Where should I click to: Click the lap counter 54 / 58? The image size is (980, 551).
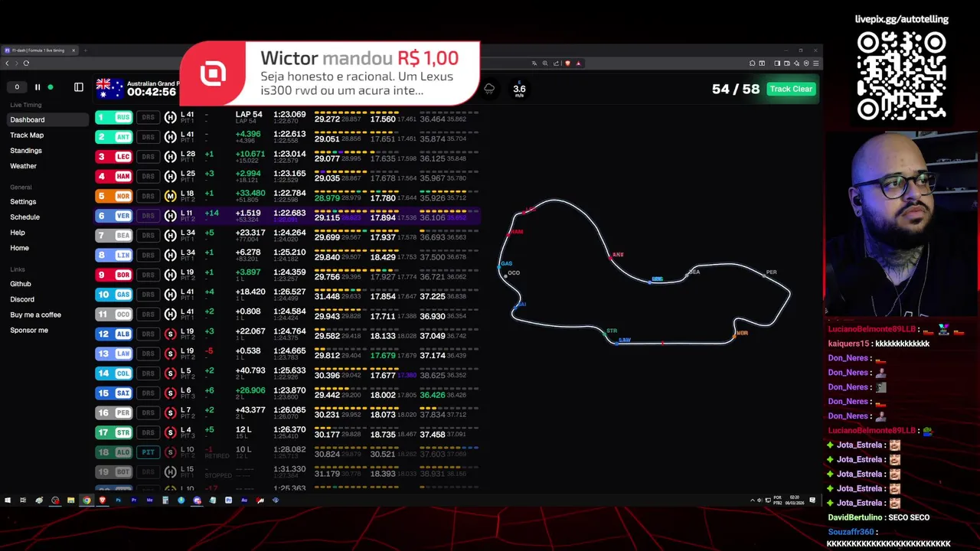coord(736,89)
